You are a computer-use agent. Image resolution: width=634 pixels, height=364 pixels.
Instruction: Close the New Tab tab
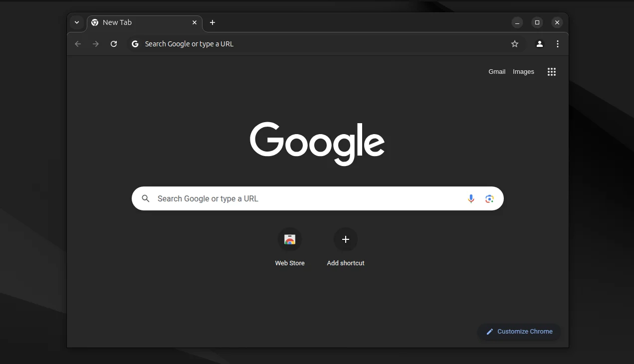pyautogui.click(x=195, y=22)
